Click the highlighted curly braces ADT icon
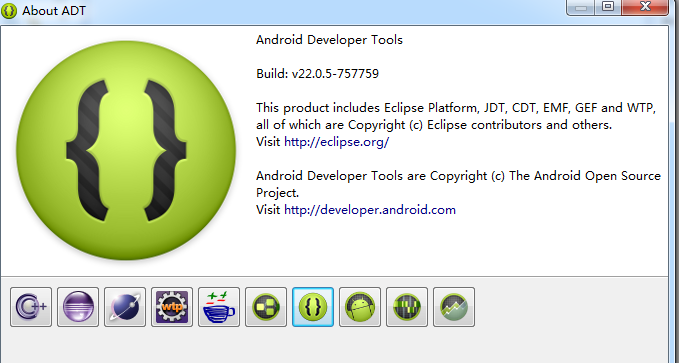The image size is (679, 363). [313, 307]
